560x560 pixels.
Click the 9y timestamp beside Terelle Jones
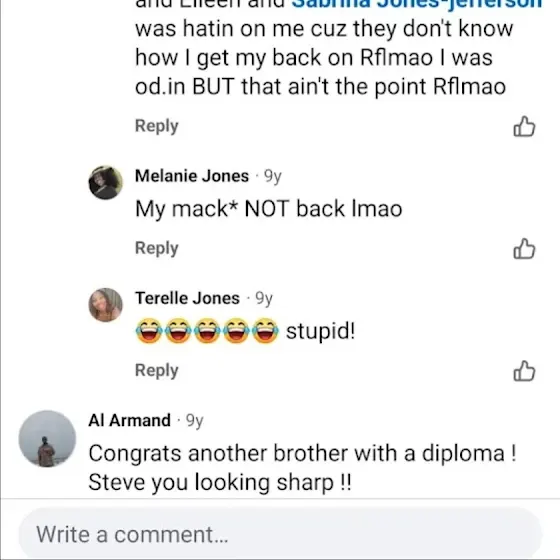coord(264,299)
